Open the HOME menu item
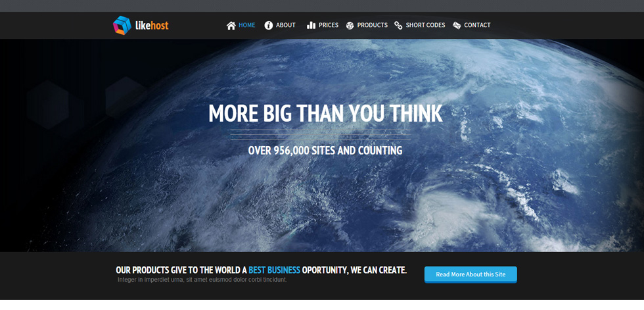Viewport: 644px width, 310px height. (x=247, y=25)
